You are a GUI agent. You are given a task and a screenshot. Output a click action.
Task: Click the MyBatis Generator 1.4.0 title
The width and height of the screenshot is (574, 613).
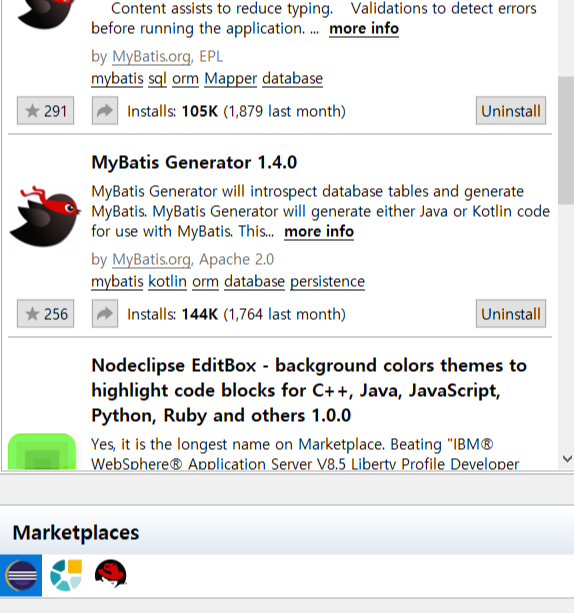[x=194, y=162]
